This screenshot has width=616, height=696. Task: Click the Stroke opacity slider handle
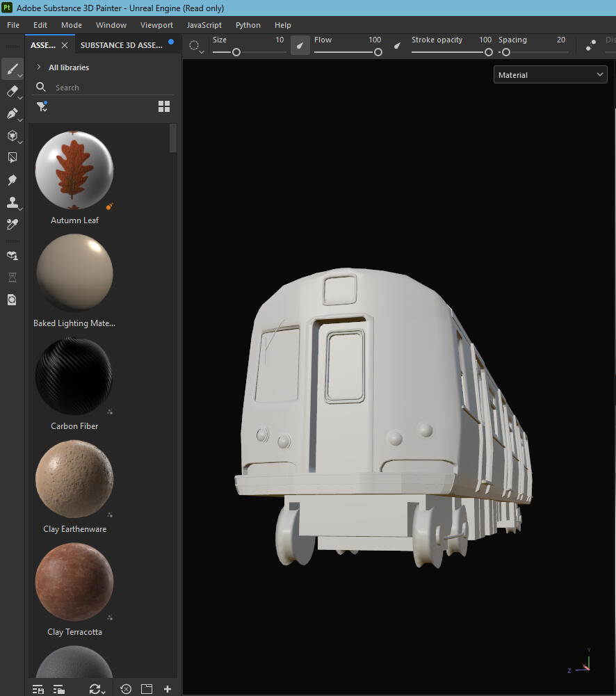[489, 52]
